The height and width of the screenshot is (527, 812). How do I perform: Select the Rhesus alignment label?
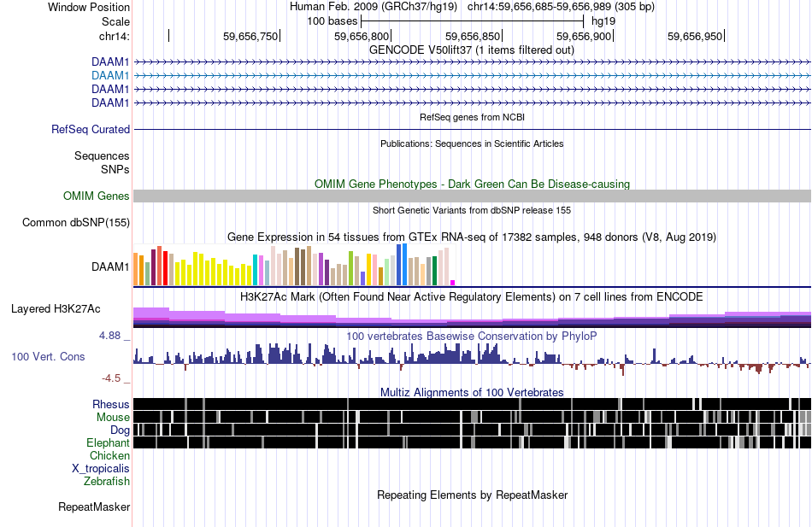[111, 404]
